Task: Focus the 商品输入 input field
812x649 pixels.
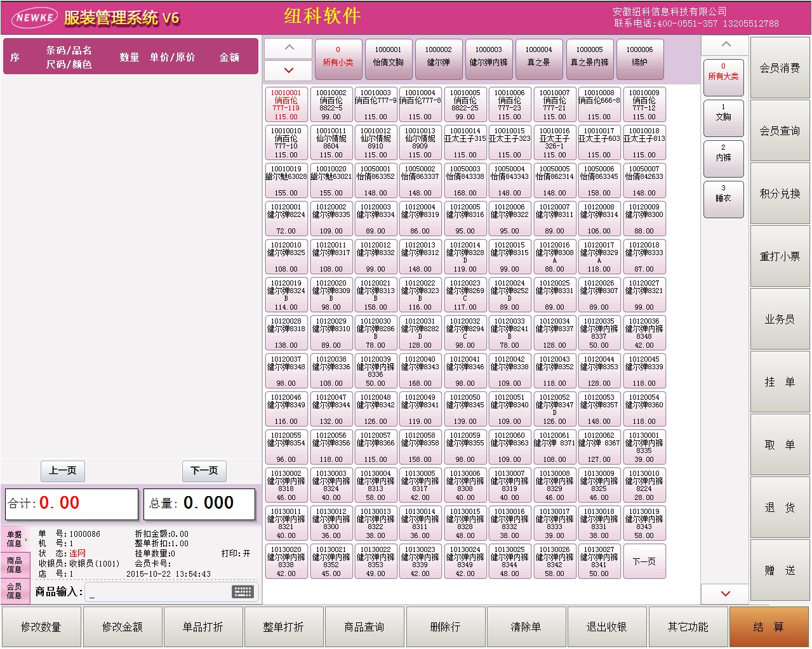Action: pyautogui.click(x=159, y=593)
